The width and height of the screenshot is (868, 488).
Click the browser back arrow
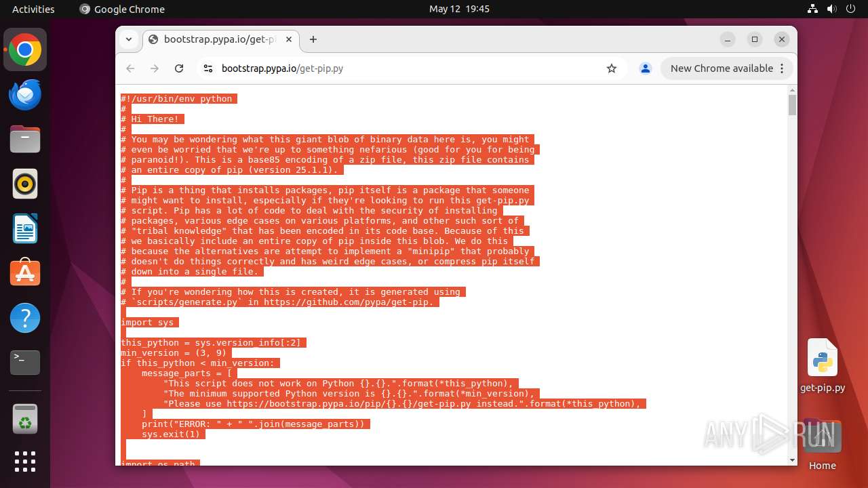point(130,68)
